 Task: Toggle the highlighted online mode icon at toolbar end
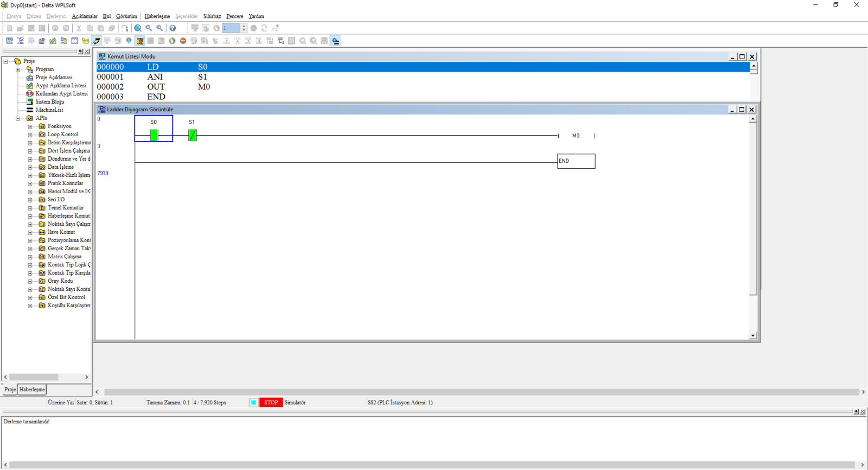[x=336, y=41]
